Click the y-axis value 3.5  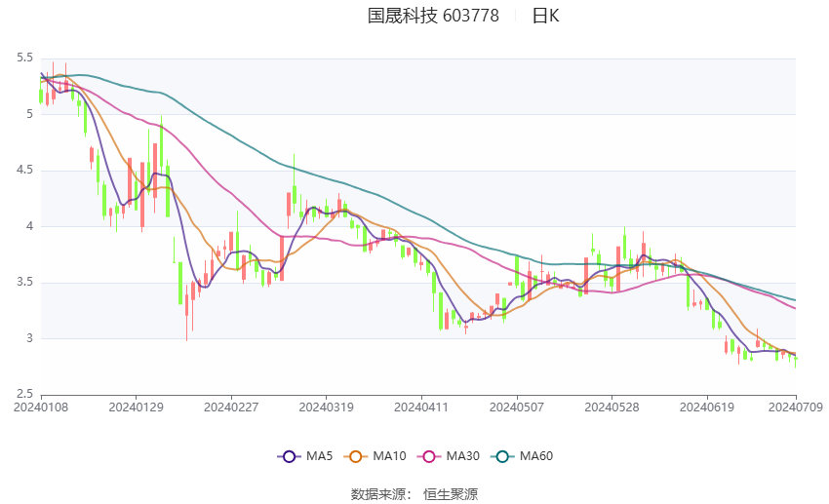click(x=24, y=282)
